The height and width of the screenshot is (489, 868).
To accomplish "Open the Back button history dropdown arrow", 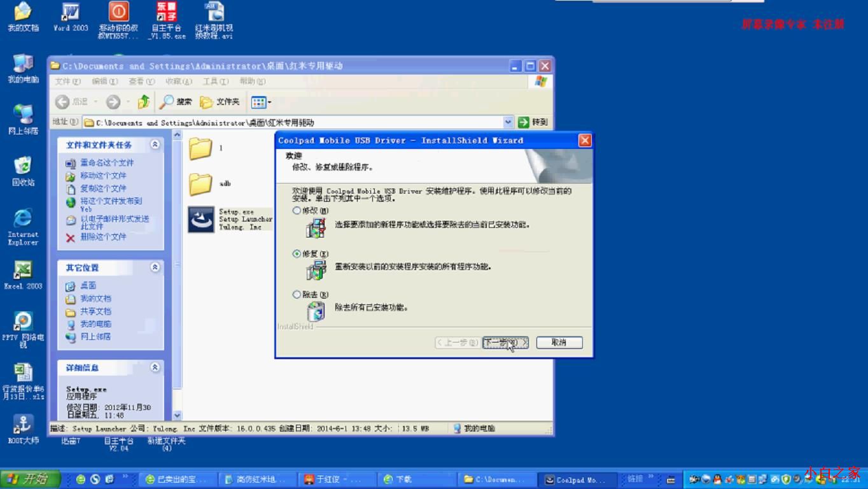I will pyautogui.click(x=96, y=102).
